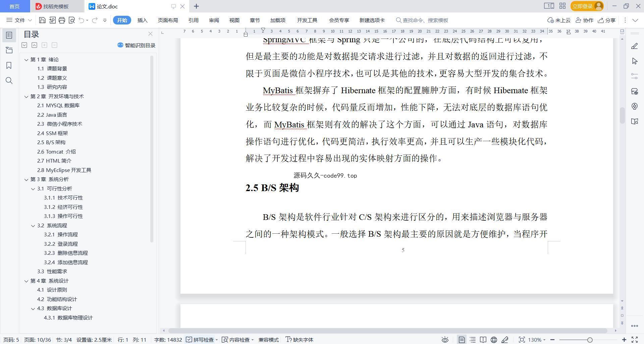Go to 2.5 B/S架构 in outline
Image resolution: width=644 pixels, height=344 pixels.
tap(51, 142)
